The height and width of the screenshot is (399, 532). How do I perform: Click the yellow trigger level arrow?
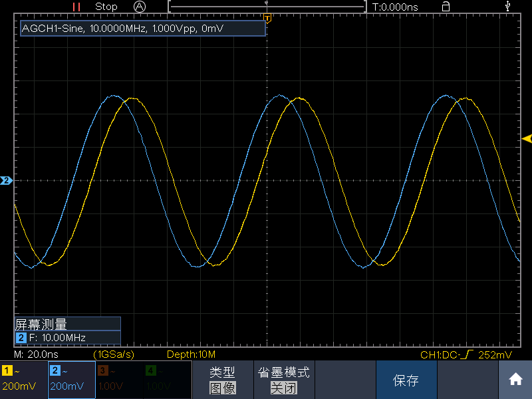[527, 138]
